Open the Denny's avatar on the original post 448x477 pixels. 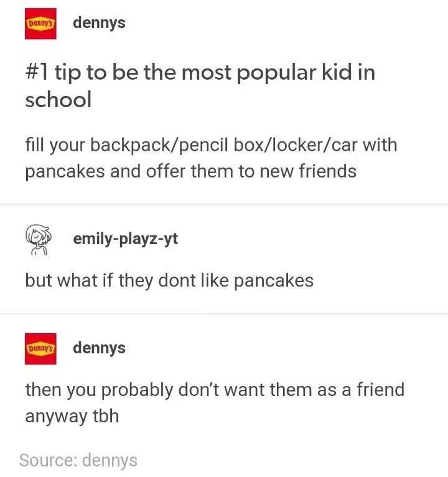tap(40, 24)
